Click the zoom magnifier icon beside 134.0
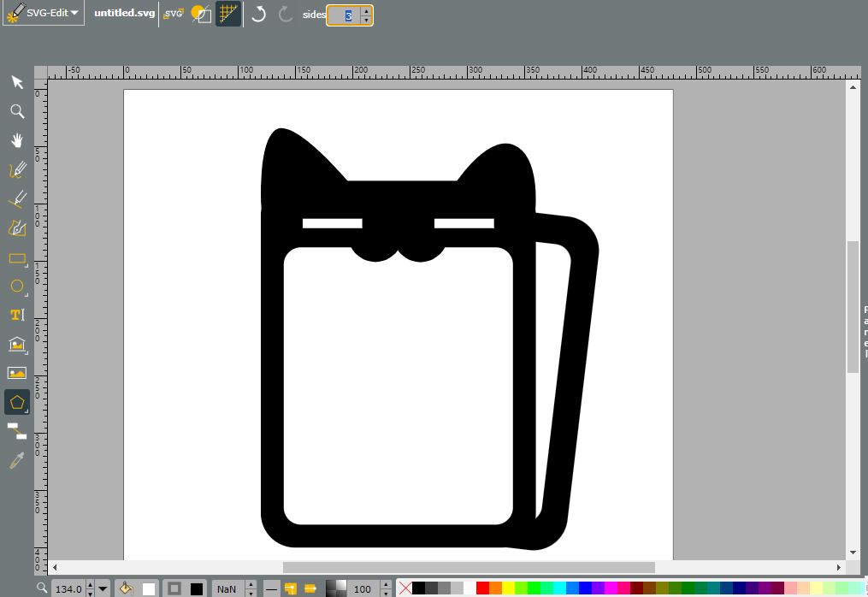Image resolution: width=868 pixels, height=597 pixels. [42, 588]
